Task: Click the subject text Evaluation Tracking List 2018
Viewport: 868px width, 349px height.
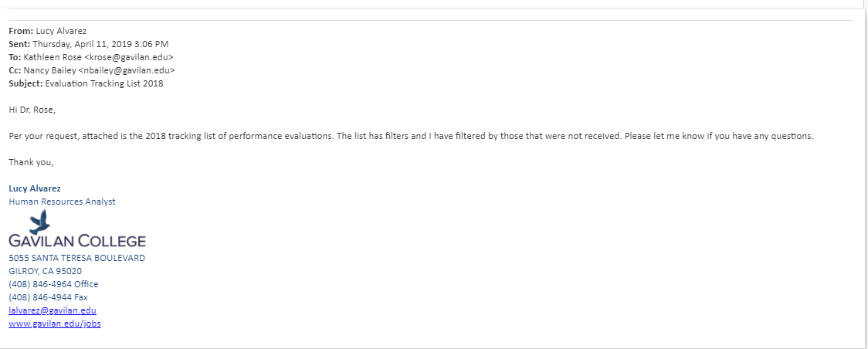Action: pyautogui.click(x=104, y=83)
